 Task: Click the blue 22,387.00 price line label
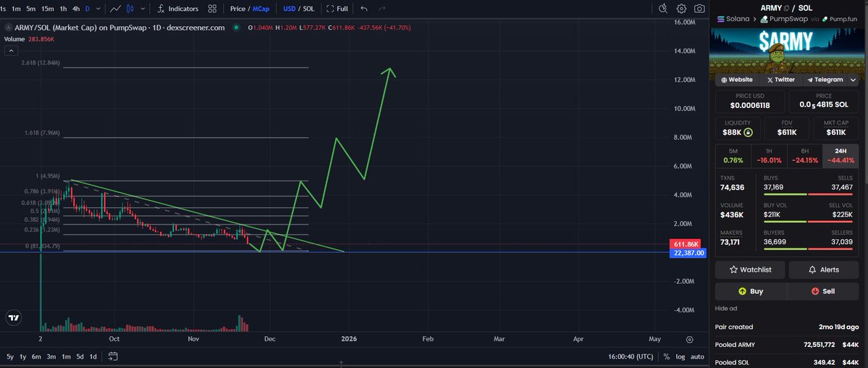click(x=688, y=253)
